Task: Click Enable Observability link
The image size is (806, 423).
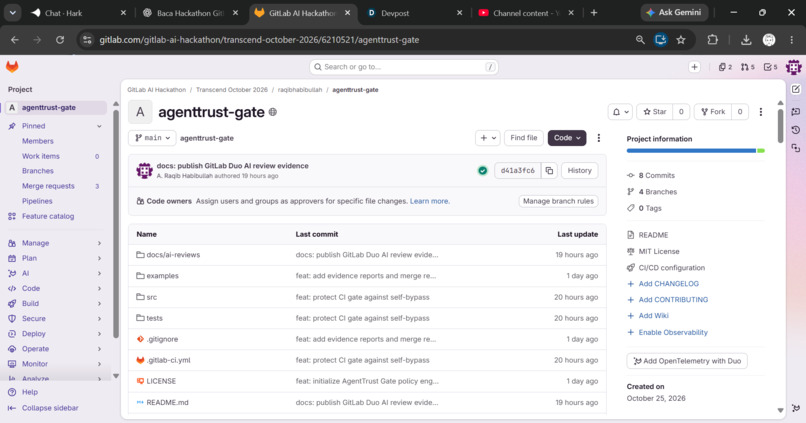Action: tap(673, 333)
